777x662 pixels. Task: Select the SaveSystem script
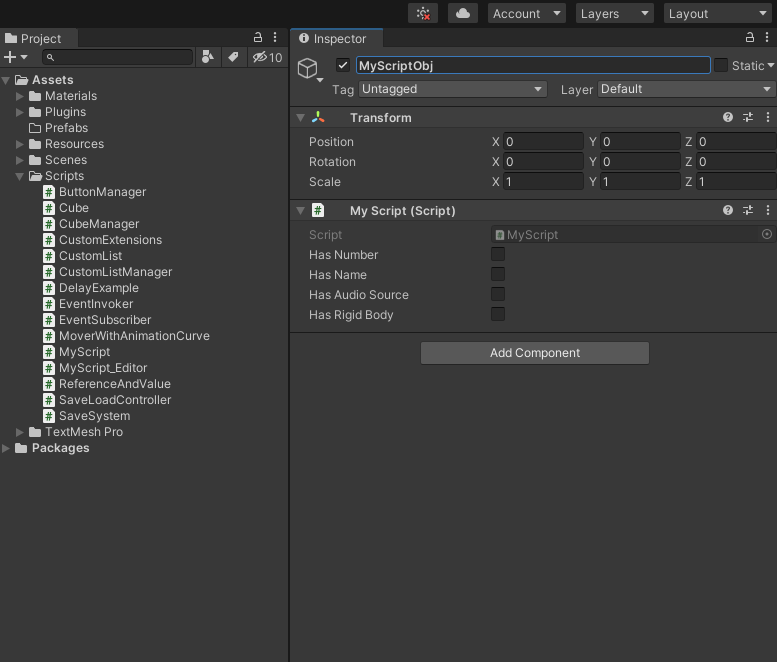click(87, 416)
